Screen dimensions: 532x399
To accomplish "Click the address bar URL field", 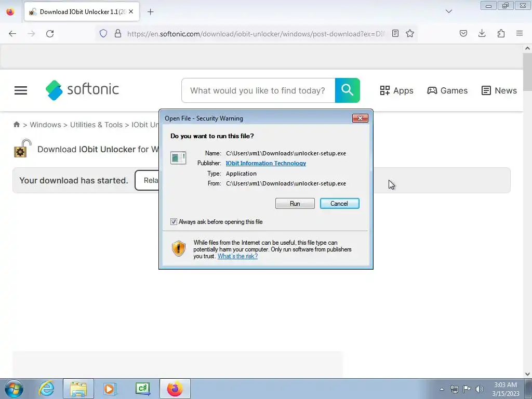I will (256, 34).
